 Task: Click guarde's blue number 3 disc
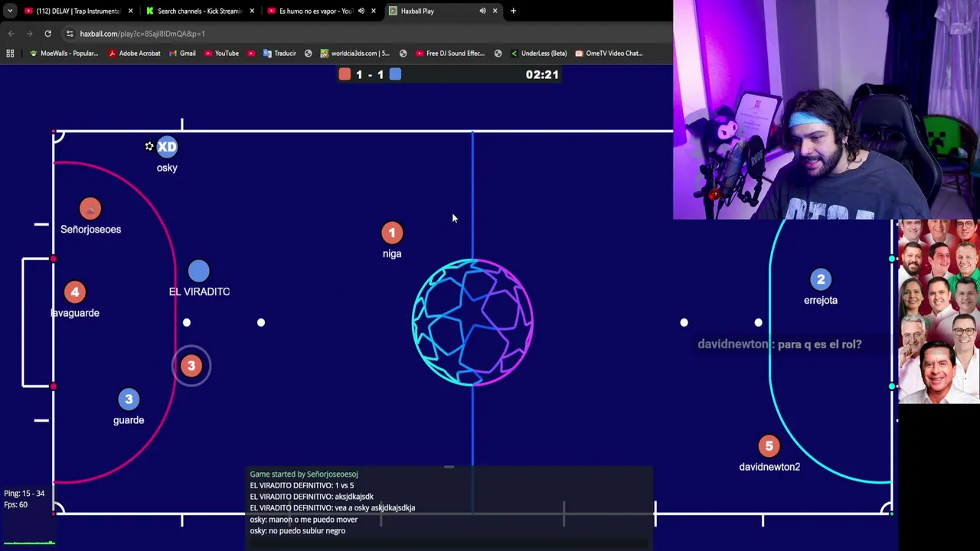click(x=129, y=399)
